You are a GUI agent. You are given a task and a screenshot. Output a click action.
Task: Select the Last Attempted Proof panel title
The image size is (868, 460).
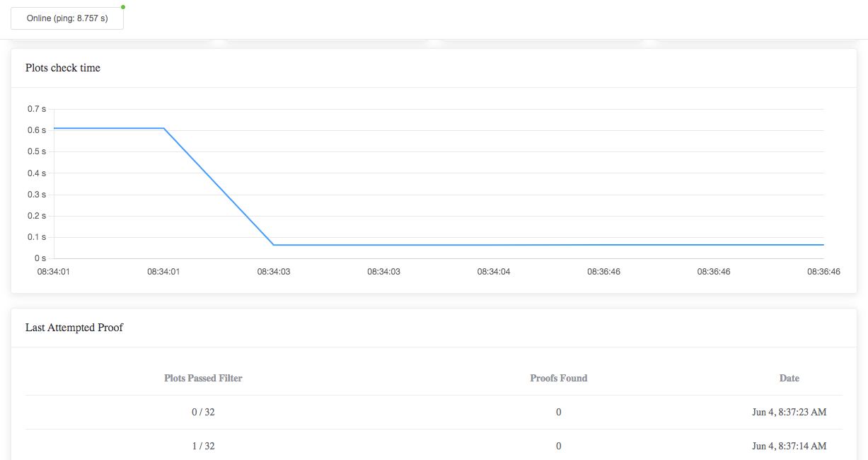tap(74, 328)
